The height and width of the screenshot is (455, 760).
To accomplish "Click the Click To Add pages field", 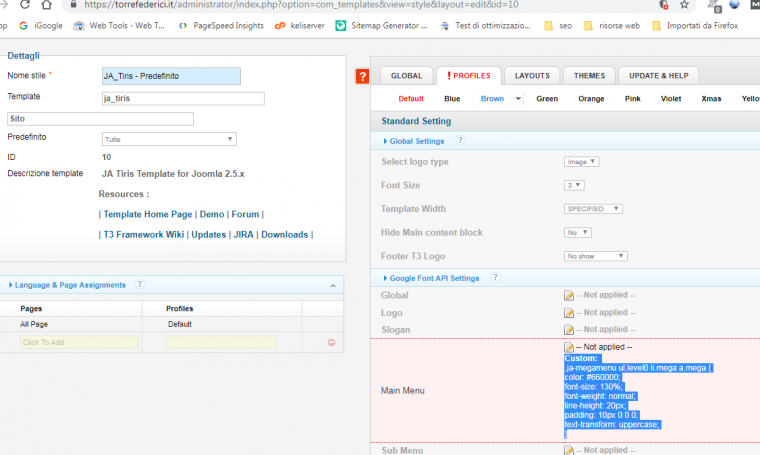I will click(79, 343).
